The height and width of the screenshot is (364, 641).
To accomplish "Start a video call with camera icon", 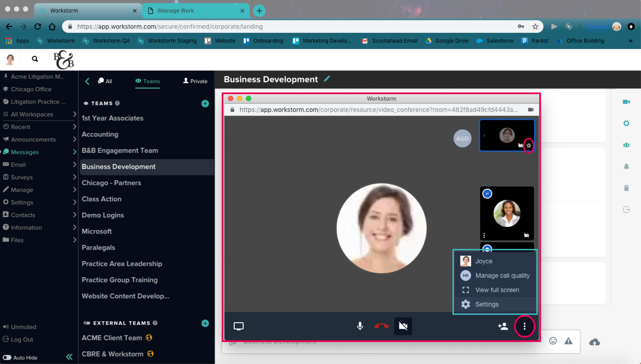I will pos(626,102).
